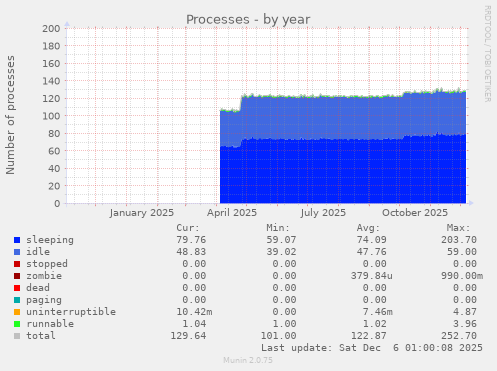
Task: Click the runnable legend color swatch
Action: [x=17, y=324]
